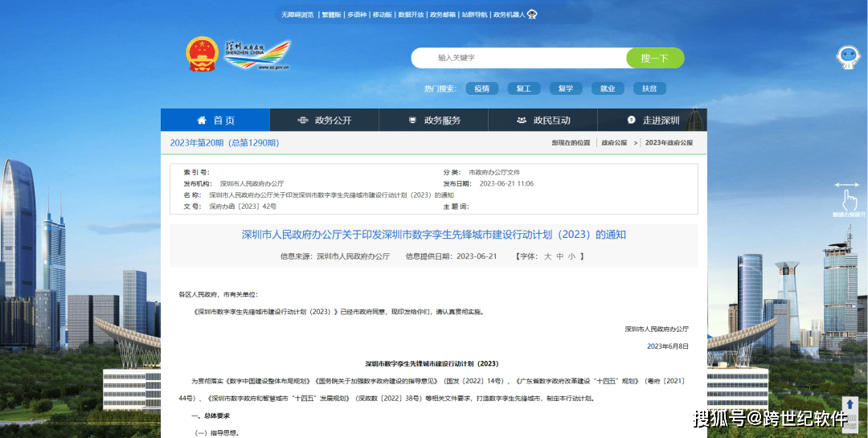The height and width of the screenshot is (438, 868).
Task: Click the national emblem logo
Action: 203,55
